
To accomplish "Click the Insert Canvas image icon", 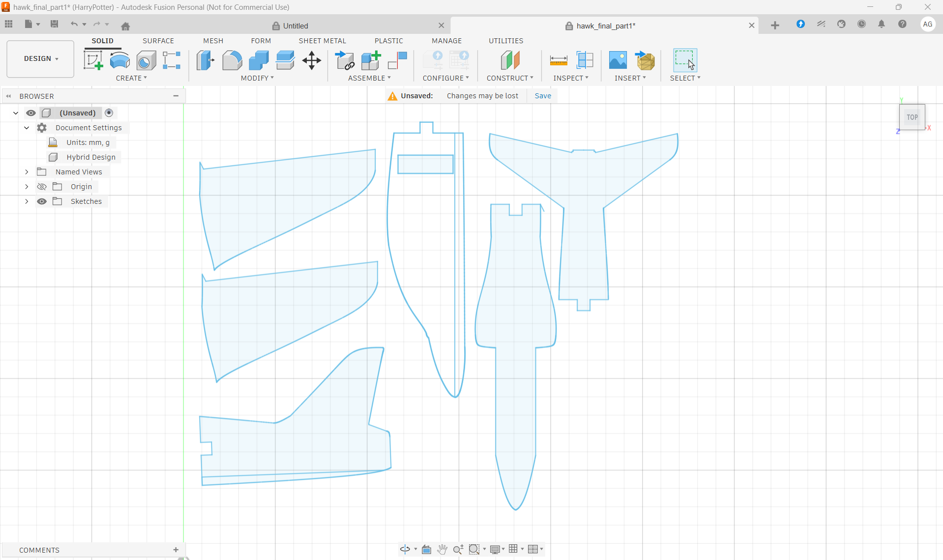I will tap(618, 60).
